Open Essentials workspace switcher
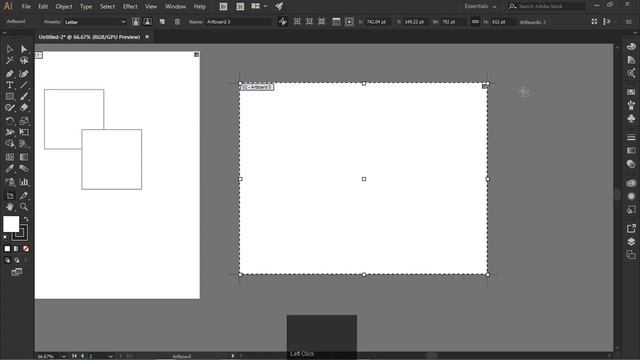 click(480, 6)
